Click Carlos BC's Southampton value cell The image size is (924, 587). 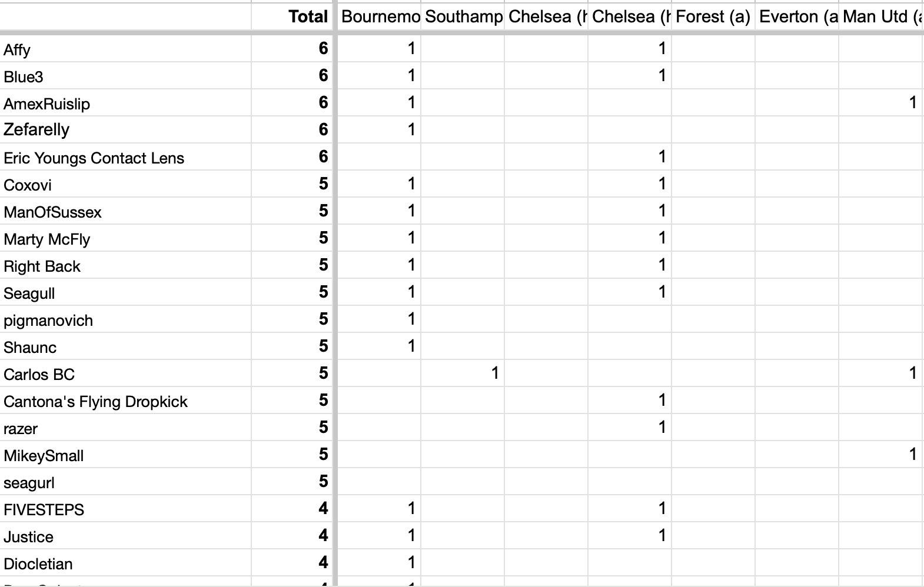click(x=463, y=373)
